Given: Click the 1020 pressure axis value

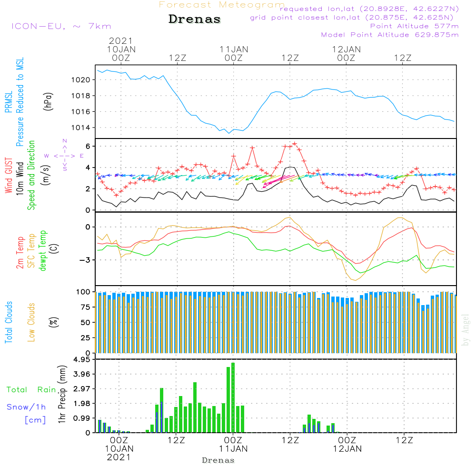Looking at the screenshot, I should (80, 80).
